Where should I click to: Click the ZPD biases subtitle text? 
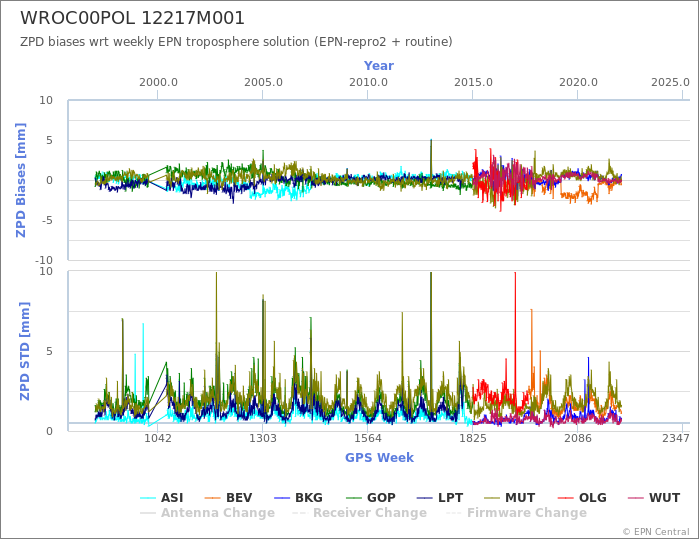pyautogui.click(x=236, y=42)
